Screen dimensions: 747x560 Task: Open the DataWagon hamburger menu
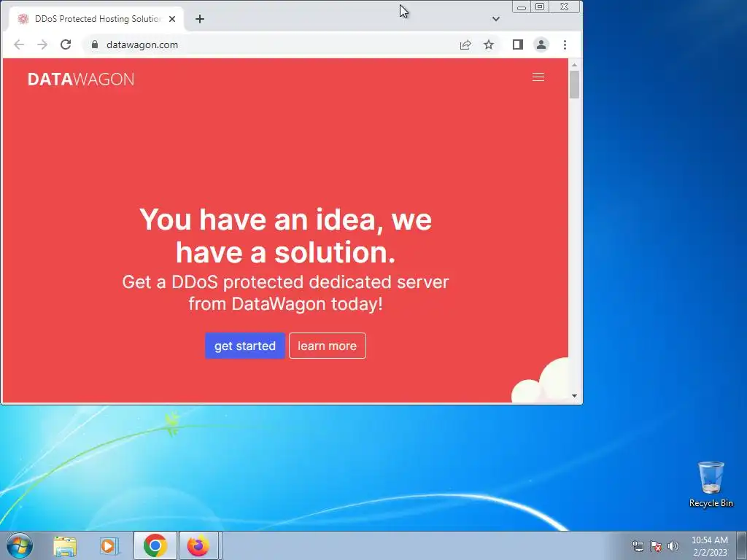point(538,77)
